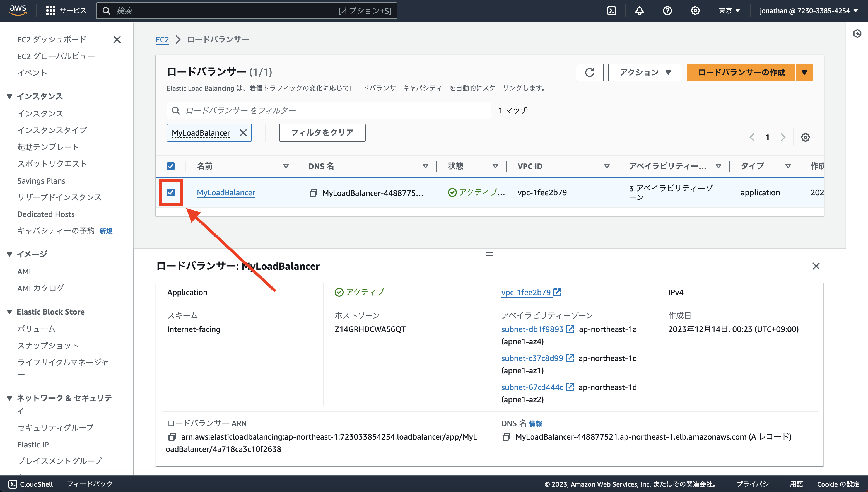Toggle the select-all header checkbox
Image resolution: width=868 pixels, height=492 pixels.
click(x=171, y=166)
